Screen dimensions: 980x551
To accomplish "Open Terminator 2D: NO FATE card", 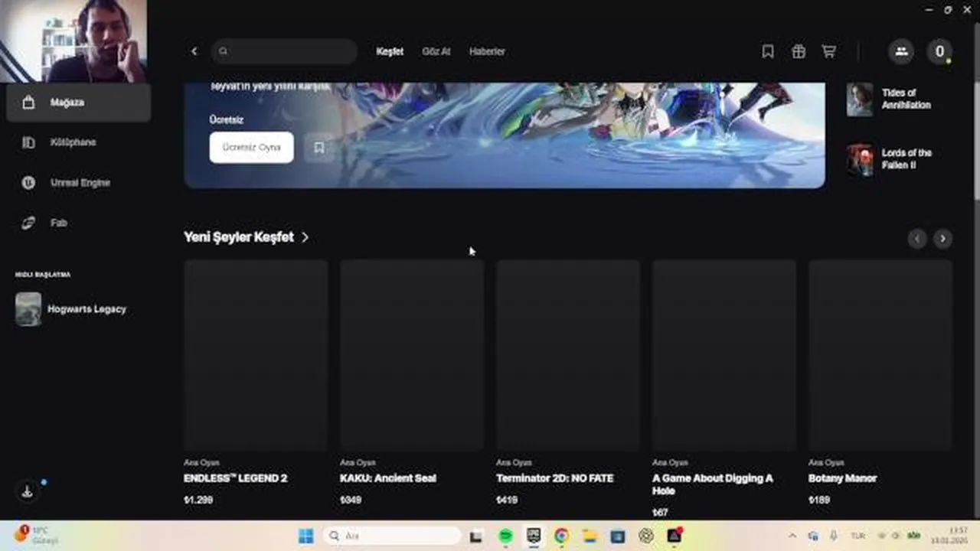I will point(568,383).
